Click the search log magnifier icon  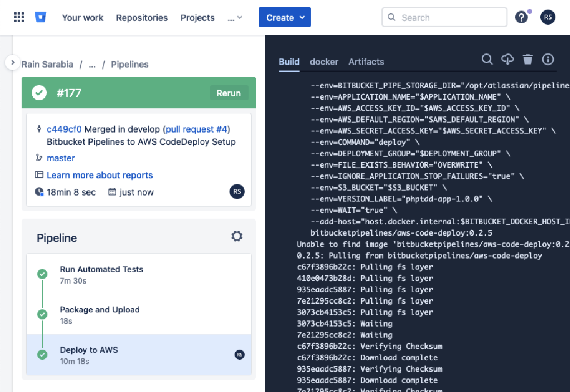[x=487, y=59]
